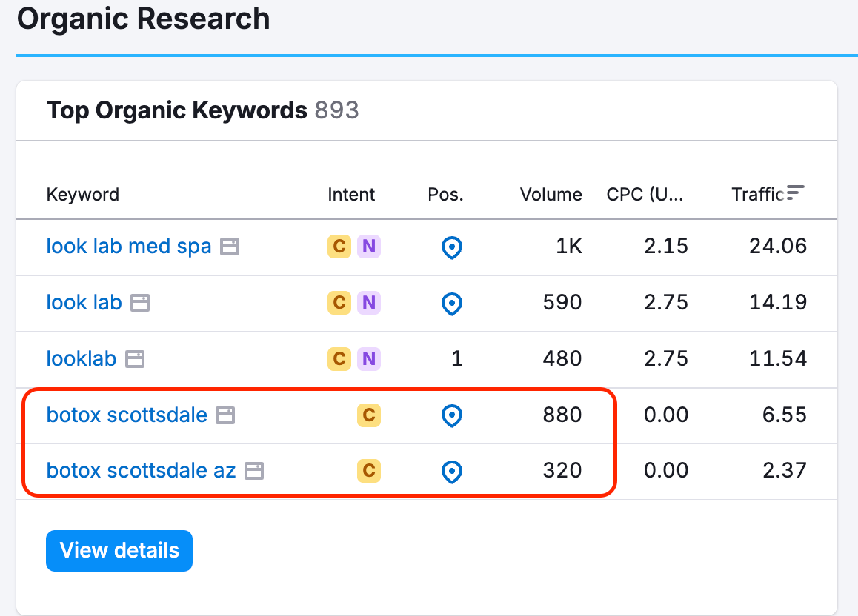Click the View details button
The image size is (858, 616).
[x=119, y=550]
